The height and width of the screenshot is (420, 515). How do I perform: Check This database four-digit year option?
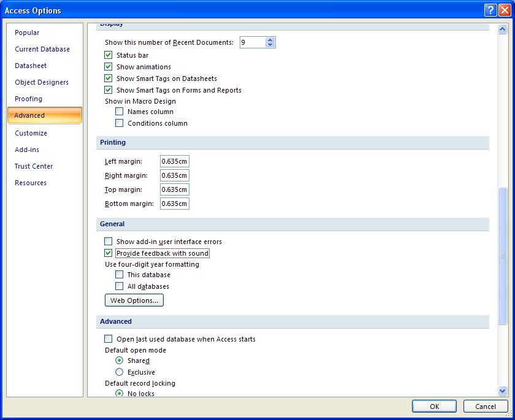pos(119,275)
